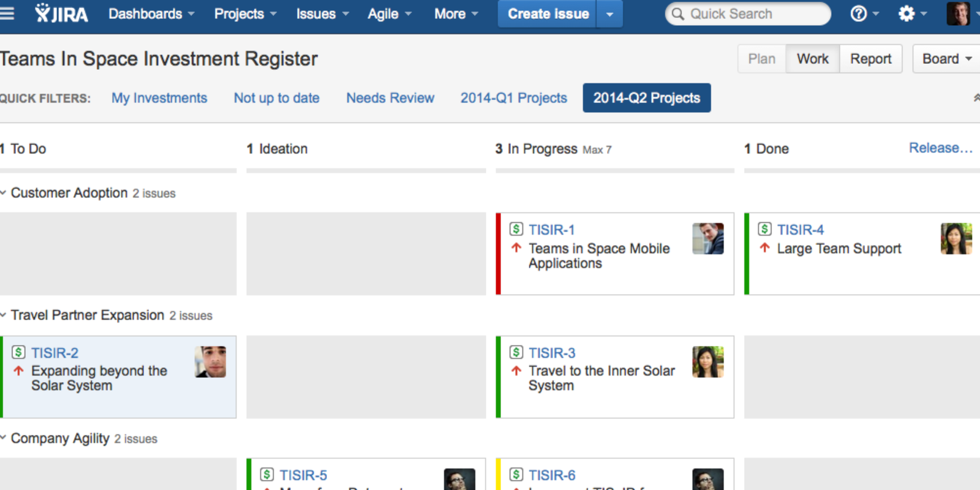Open the help question mark menu
This screenshot has height=490, width=980.
(859, 13)
